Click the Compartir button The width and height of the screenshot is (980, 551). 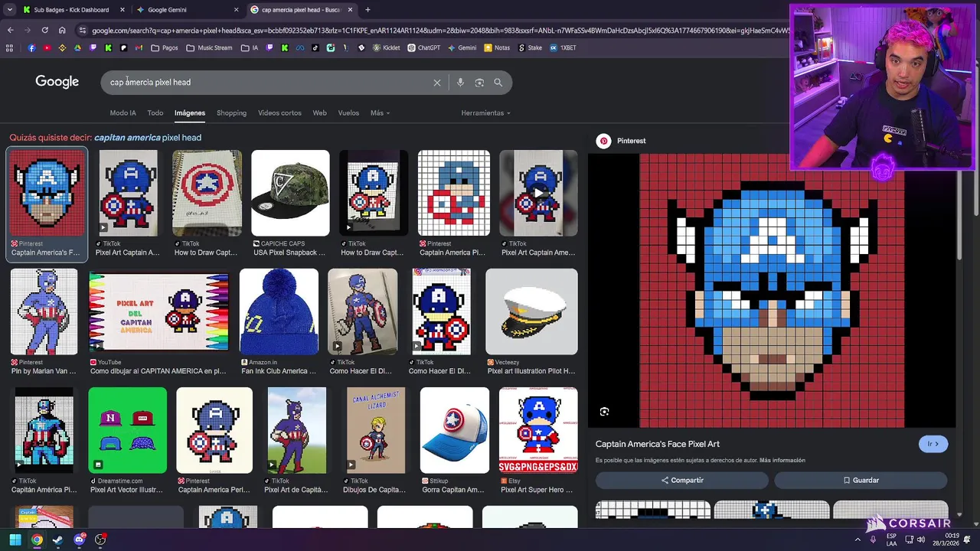682,480
